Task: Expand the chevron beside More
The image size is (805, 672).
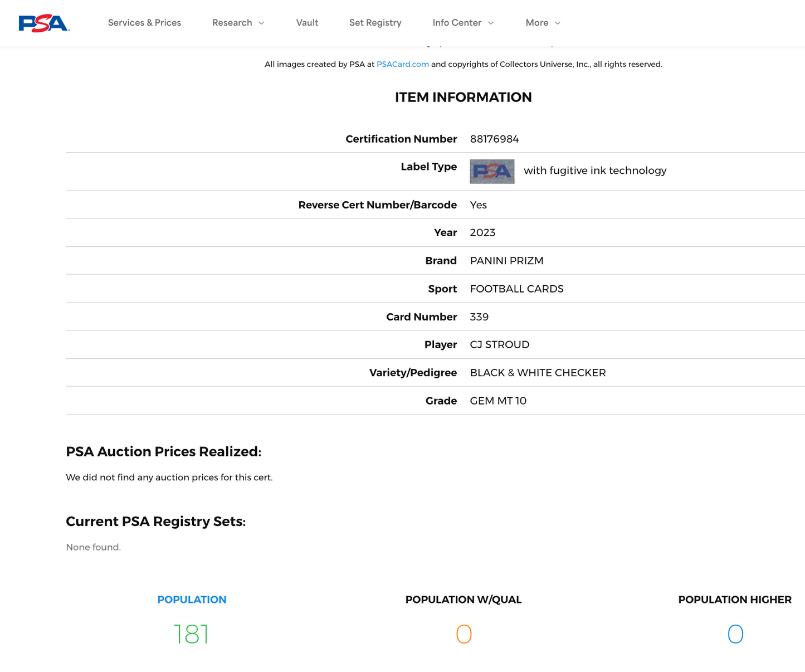Action: click(x=558, y=23)
